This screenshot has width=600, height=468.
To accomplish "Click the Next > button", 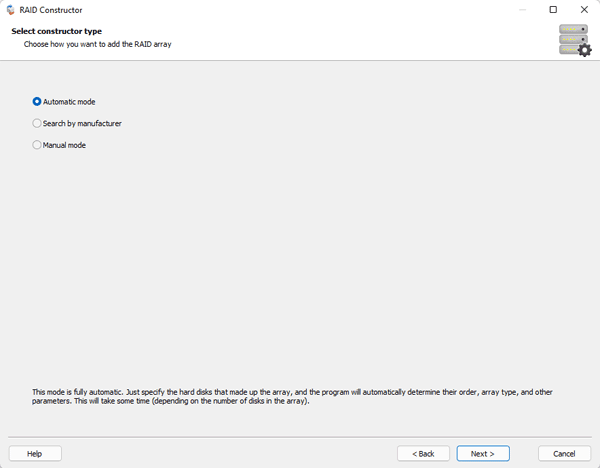I will [x=483, y=453].
